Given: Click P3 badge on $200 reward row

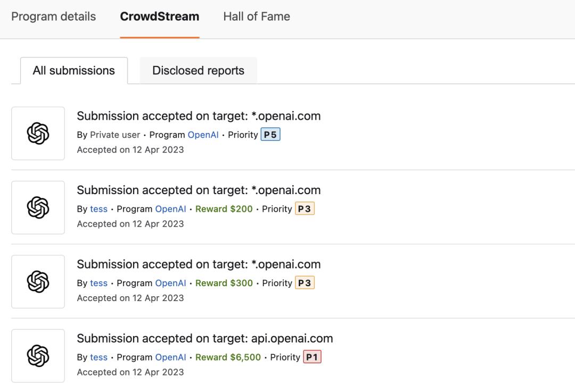Looking at the screenshot, I should tap(305, 209).
